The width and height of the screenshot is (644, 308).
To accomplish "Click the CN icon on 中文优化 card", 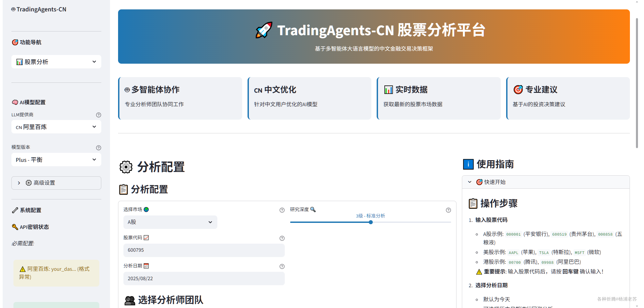I will 258,90.
